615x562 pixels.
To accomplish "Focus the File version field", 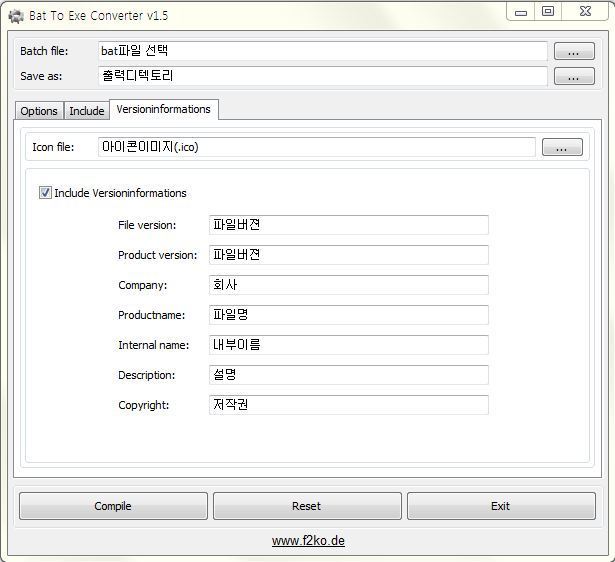I will tap(349, 225).
